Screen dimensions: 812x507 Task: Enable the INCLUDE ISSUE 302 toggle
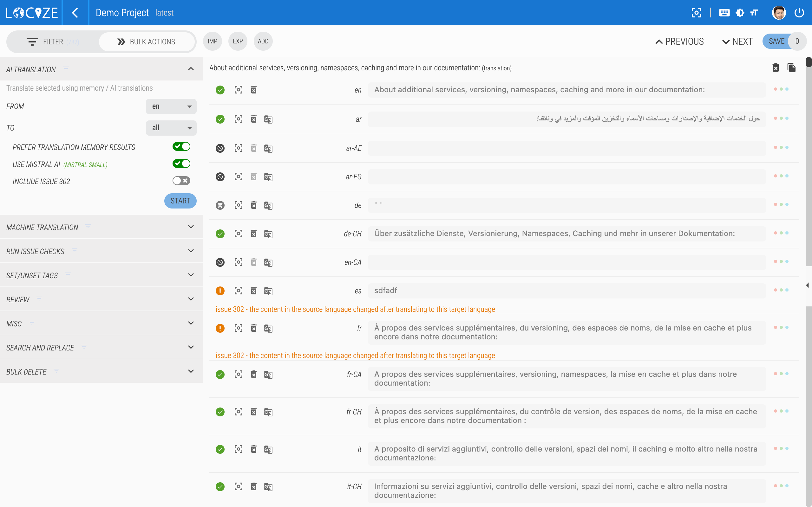click(181, 181)
